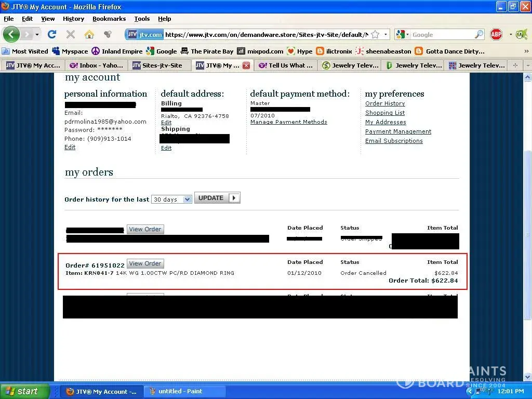532x399 pixels.
Task: Open the Shopping List link
Action: click(385, 113)
